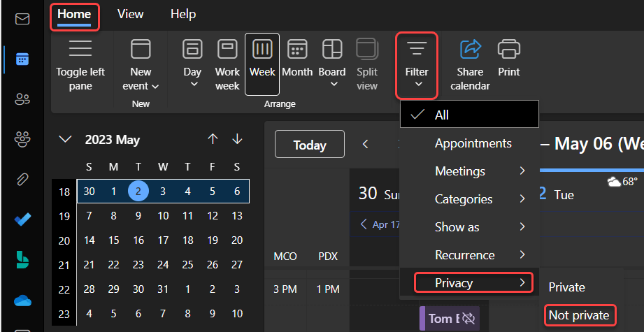This screenshot has width=644, height=332.
Task: Open People contacts icon in sidebar
Action: pos(22,99)
